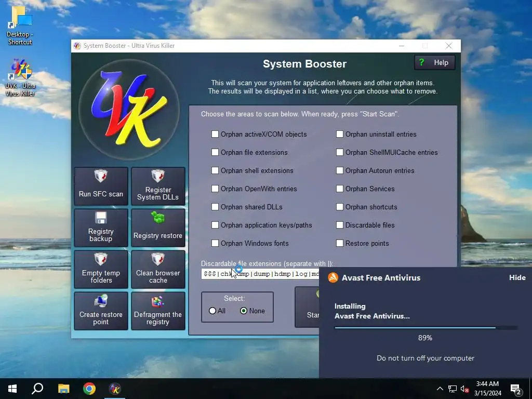Click the large UVK logo
Image resolution: width=532 pixels, height=399 pixels.
(129, 109)
